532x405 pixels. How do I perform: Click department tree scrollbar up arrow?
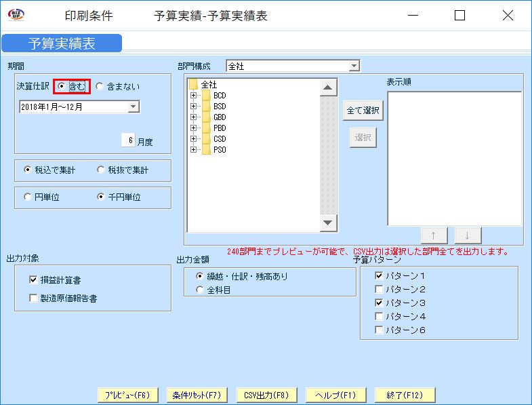point(328,88)
